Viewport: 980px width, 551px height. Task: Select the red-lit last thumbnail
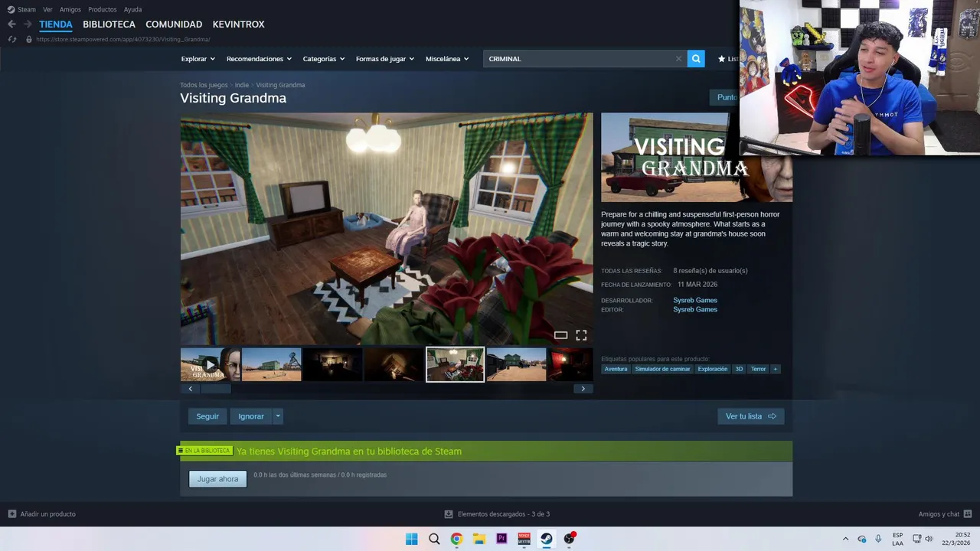tap(570, 365)
